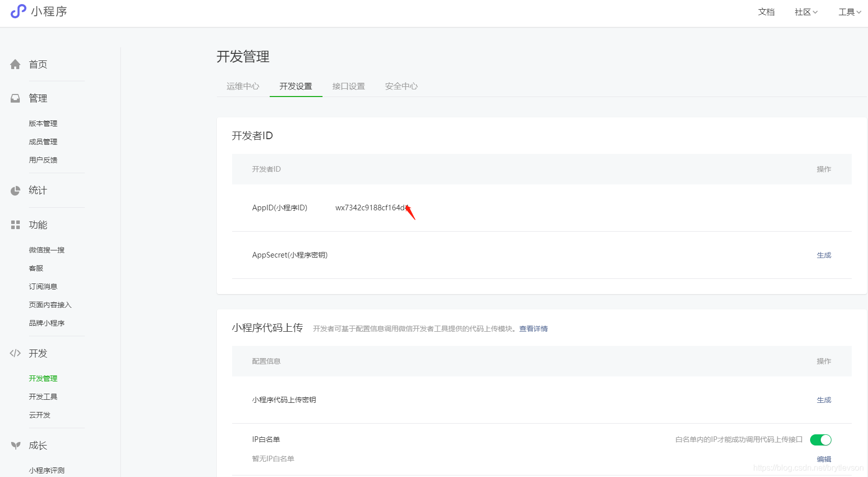This screenshot has height=477, width=868.
Task: Toggle the IP白名单 switch off
Action: [821, 439]
